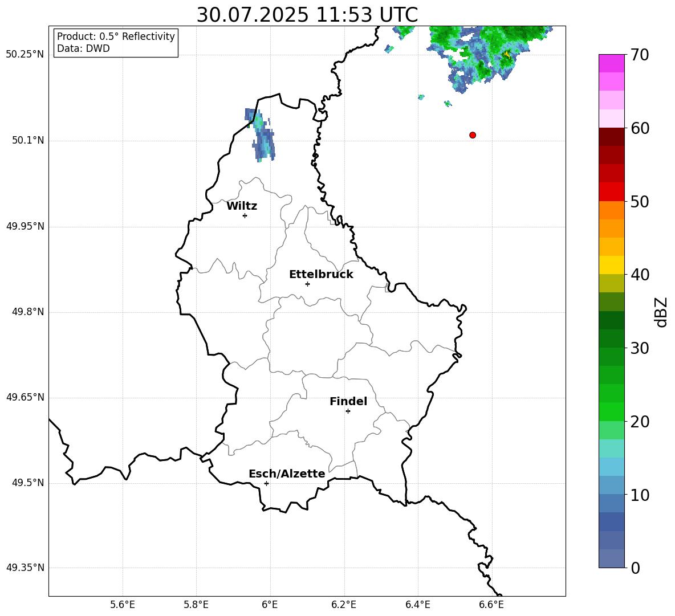Click the Esch/Alzette station cross marker

point(266,483)
